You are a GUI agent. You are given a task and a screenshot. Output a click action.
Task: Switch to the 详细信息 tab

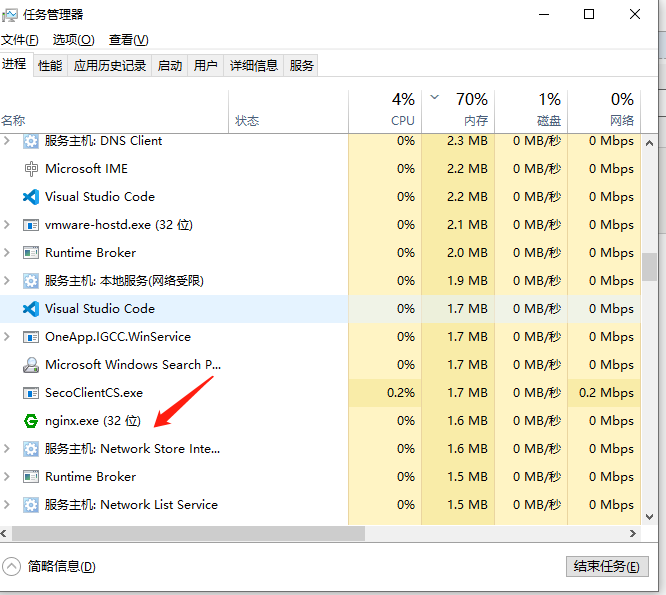click(254, 65)
